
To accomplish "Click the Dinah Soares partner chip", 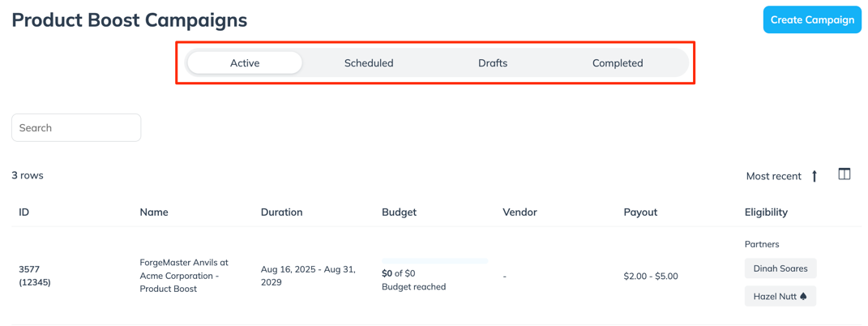I will pyautogui.click(x=780, y=268).
